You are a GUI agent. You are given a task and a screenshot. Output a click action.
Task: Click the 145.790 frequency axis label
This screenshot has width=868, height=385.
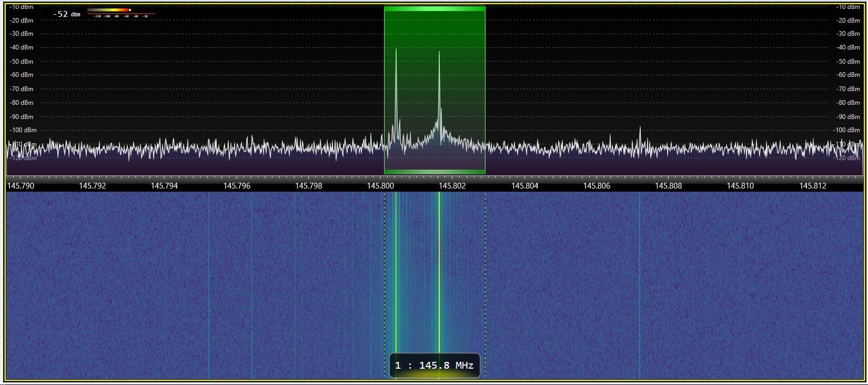(x=21, y=185)
